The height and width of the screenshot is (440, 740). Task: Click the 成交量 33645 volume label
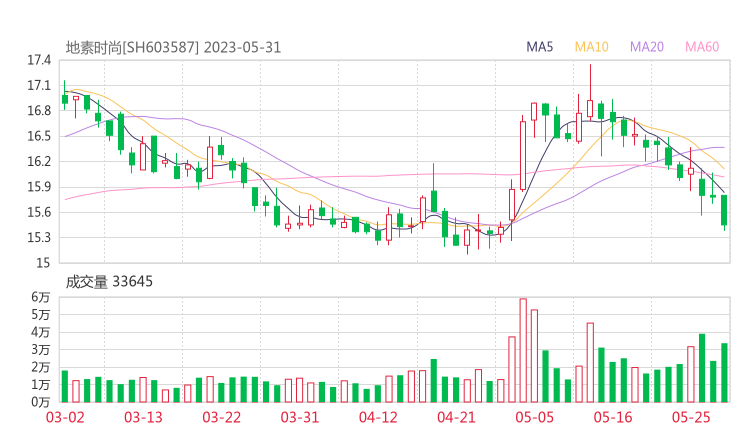point(109,282)
